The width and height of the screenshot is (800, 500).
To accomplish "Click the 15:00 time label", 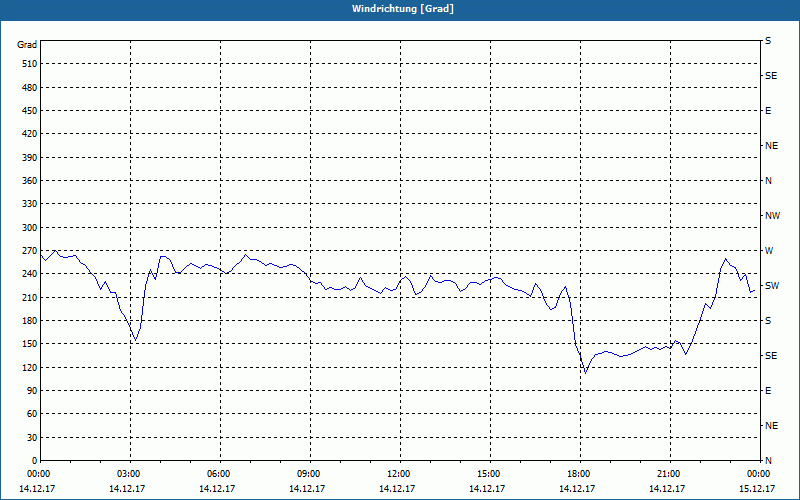I will coord(490,473).
